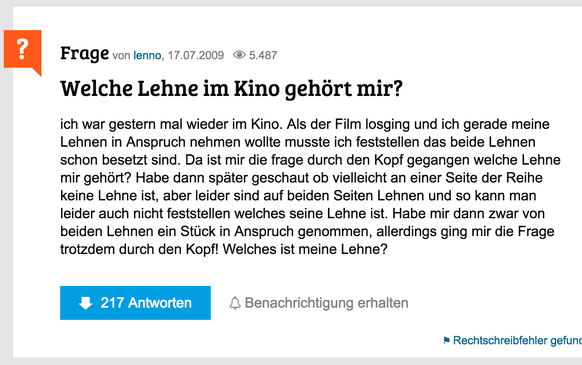Viewport: 582px width, 365px height.
Task: Click the Frage heading label
Action: point(85,53)
